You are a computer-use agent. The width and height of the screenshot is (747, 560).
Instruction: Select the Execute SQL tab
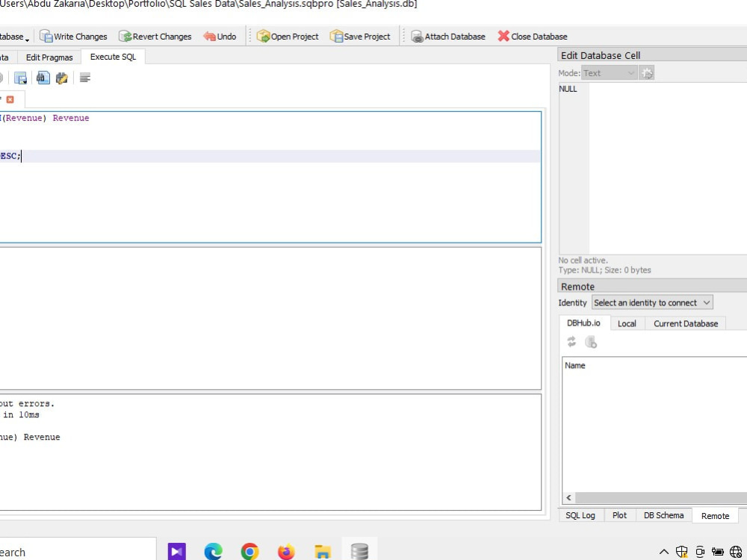tap(113, 57)
